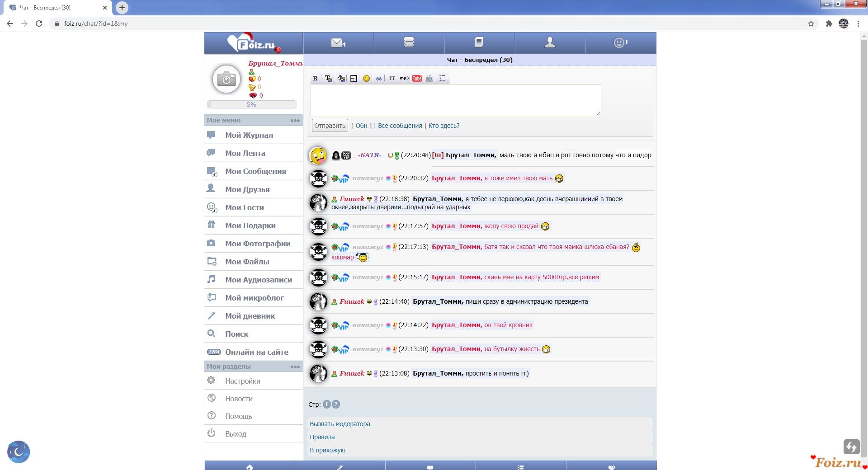Bookmark this page with star icon
Image resolution: width=868 pixels, height=470 pixels.
tap(811, 23)
